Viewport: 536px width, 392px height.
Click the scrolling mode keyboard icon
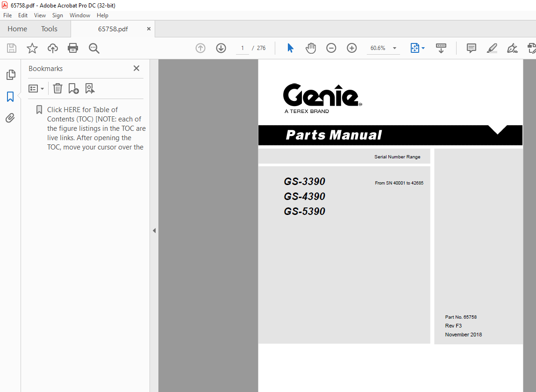[441, 48]
